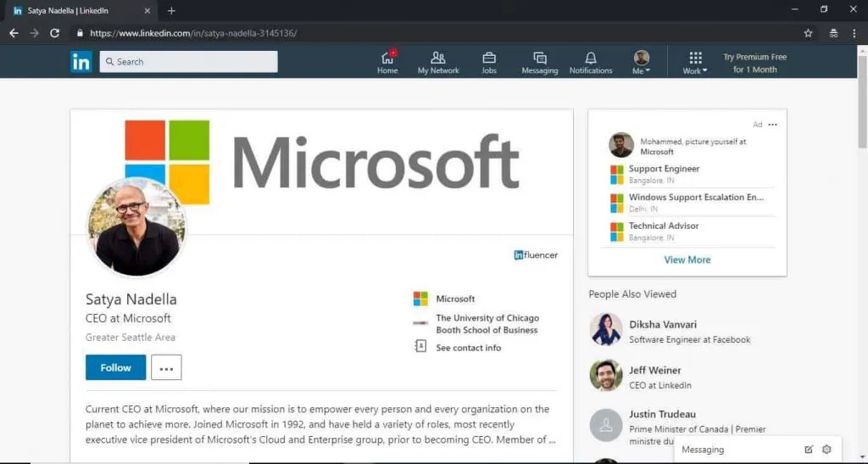Click Support Engineer job ad
Screen dimensions: 868x464
(665, 169)
